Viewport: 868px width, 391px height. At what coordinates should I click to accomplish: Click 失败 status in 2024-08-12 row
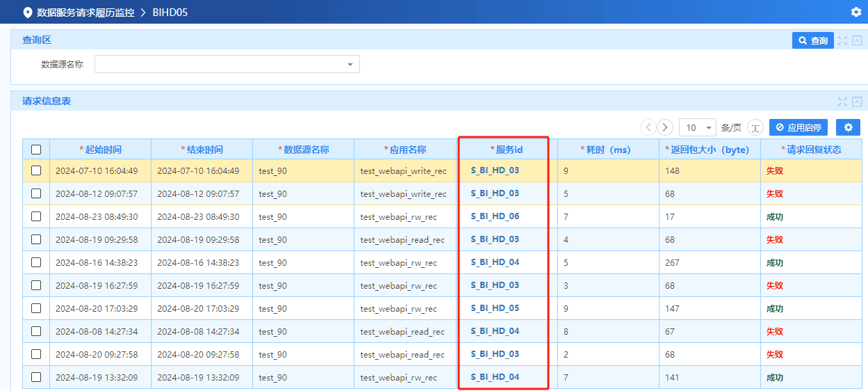point(775,193)
